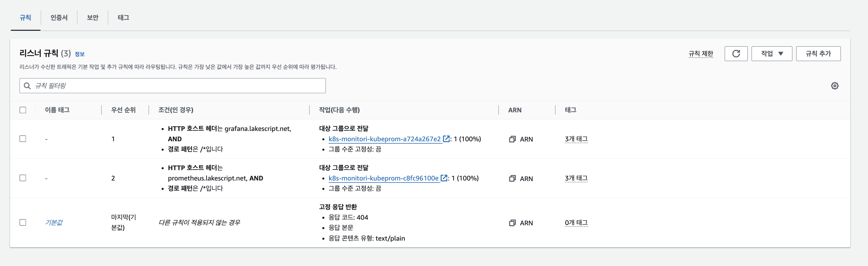
Task: Click the 조건(인 경우) column header
Action: pos(176,110)
